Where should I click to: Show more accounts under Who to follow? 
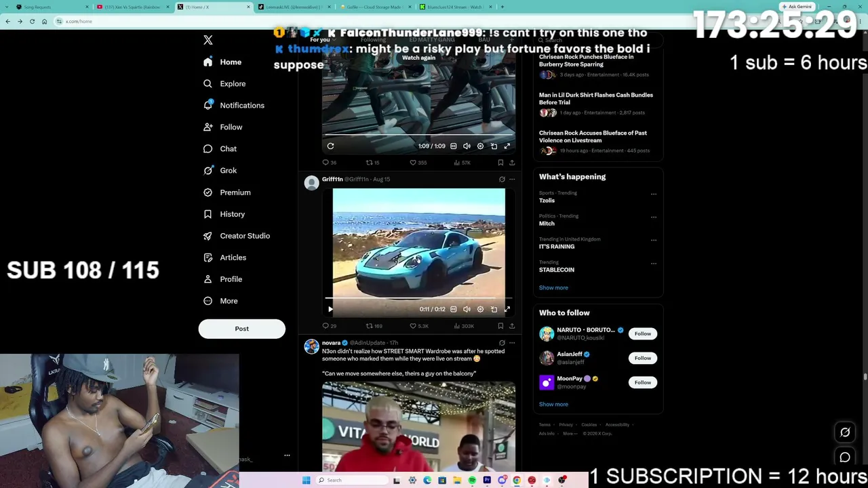[553, 404]
